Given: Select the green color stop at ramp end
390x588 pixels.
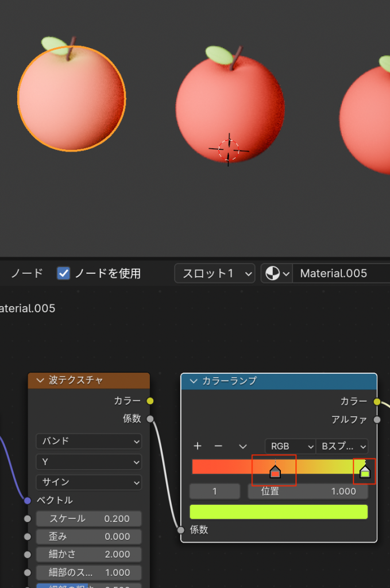Looking at the screenshot, I should point(365,472).
